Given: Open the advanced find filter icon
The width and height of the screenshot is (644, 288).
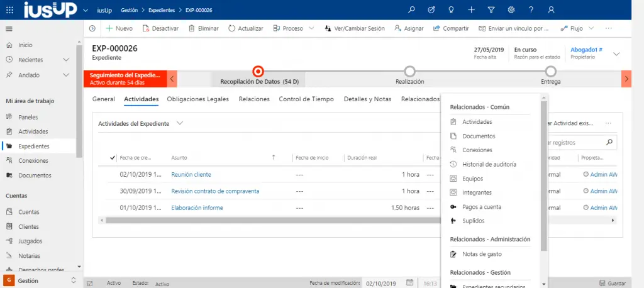Looking at the screenshot, I should (491, 9).
